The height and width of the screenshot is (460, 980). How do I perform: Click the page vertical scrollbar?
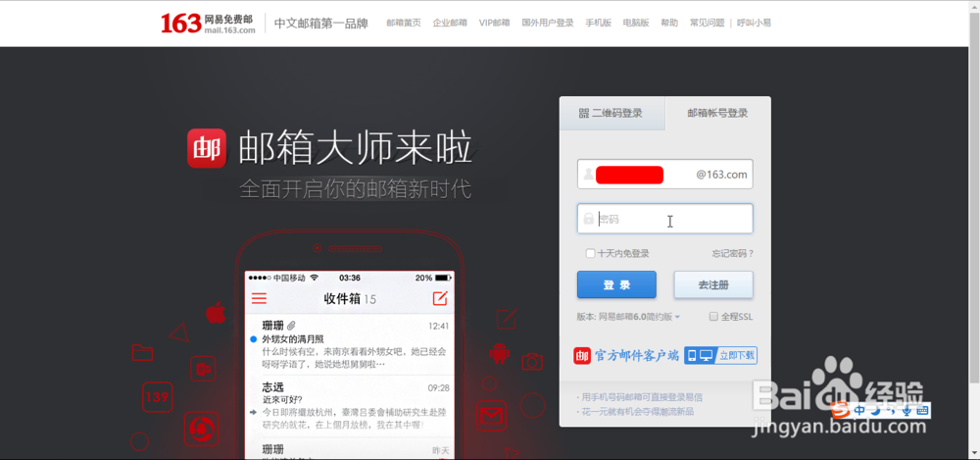[x=974, y=200]
